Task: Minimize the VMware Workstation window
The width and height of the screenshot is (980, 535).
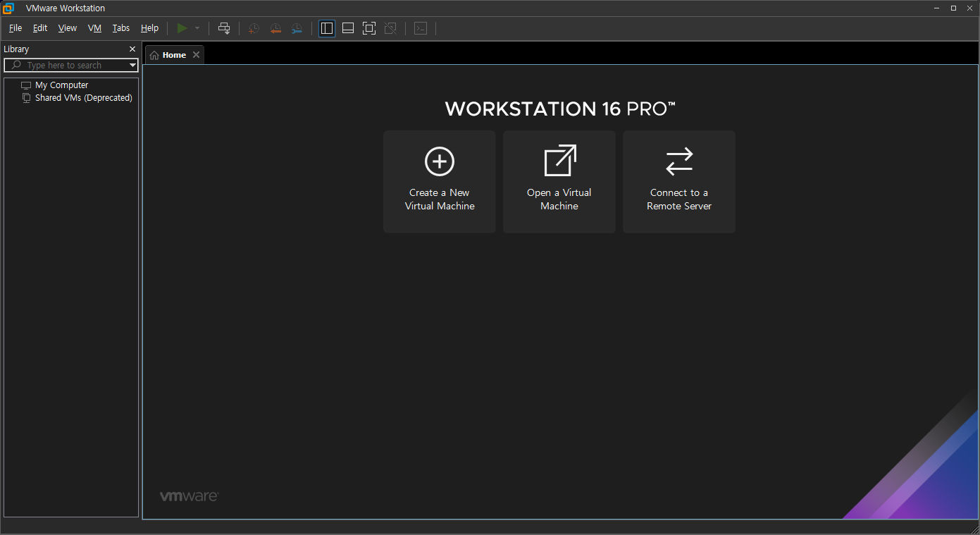Action: (937, 8)
